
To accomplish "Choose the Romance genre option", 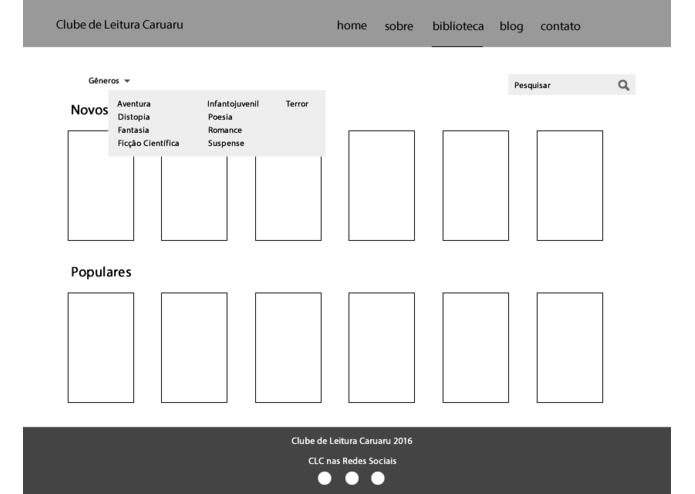I will click(x=225, y=130).
